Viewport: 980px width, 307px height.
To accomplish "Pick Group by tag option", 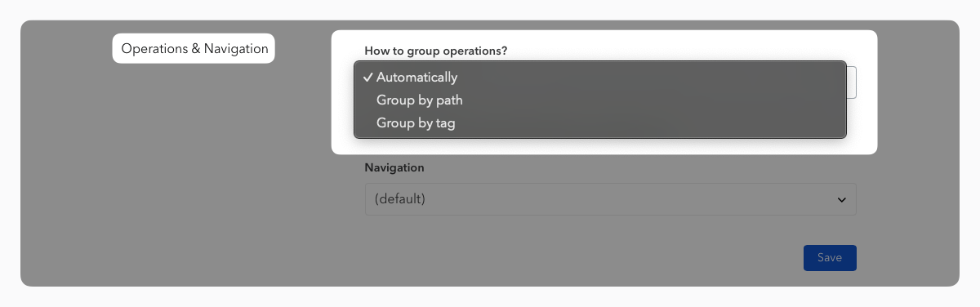I will [x=600, y=123].
